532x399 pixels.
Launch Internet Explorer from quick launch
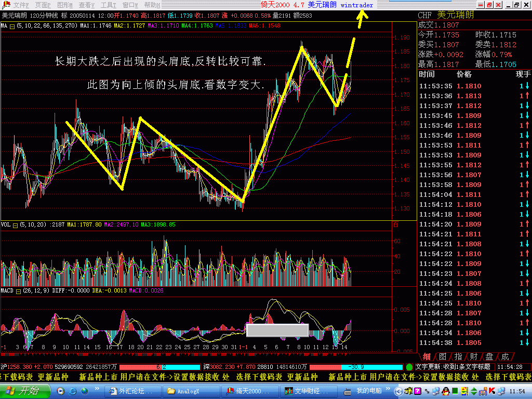click(73, 391)
